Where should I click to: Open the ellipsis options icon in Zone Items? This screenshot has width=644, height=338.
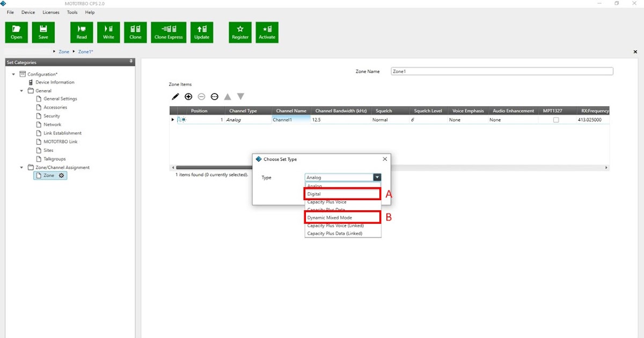point(214,96)
